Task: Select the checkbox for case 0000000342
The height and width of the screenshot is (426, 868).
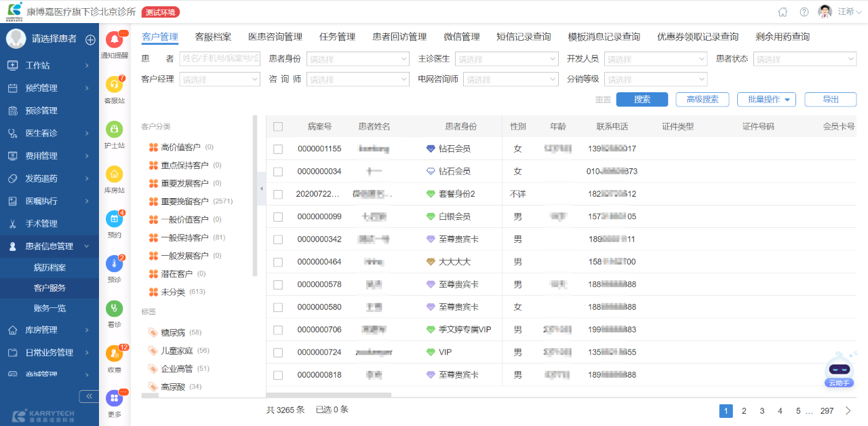Action: tap(278, 239)
